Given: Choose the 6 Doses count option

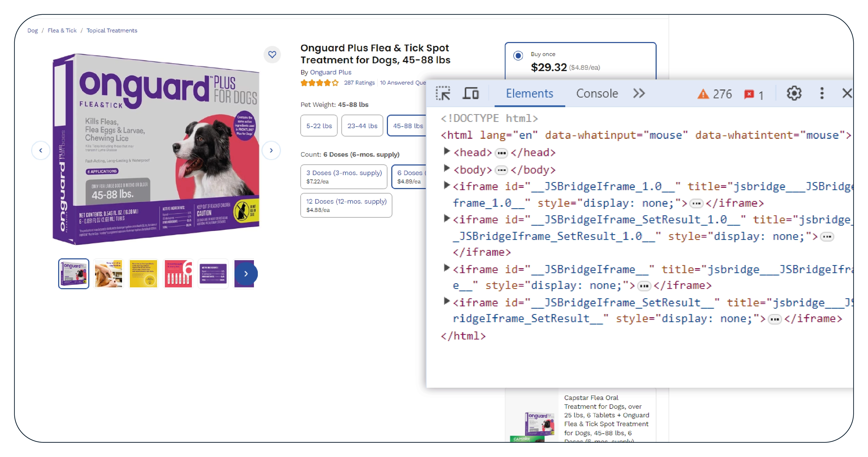Looking at the screenshot, I should 409,177.
